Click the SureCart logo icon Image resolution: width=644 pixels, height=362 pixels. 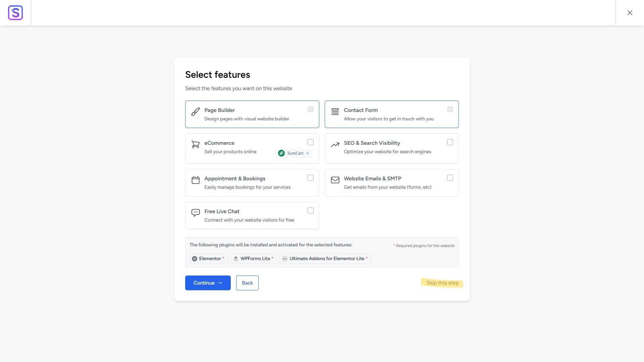click(x=281, y=153)
